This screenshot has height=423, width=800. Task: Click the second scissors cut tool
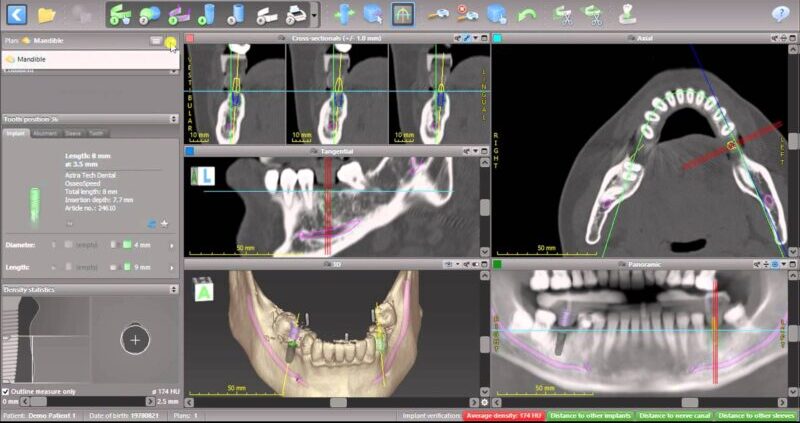point(593,15)
